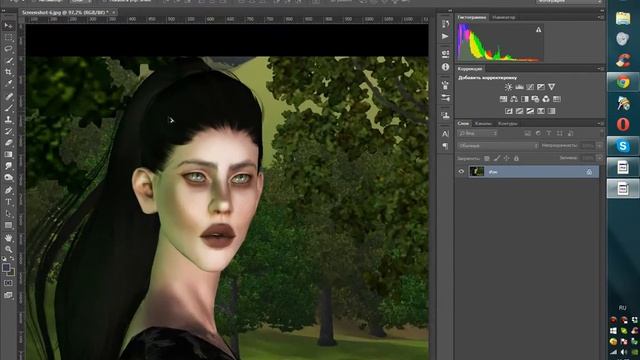This screenshot has width=640, height=360.
Task: Add a Levels adjustment layer
Action: coord(519,87)
